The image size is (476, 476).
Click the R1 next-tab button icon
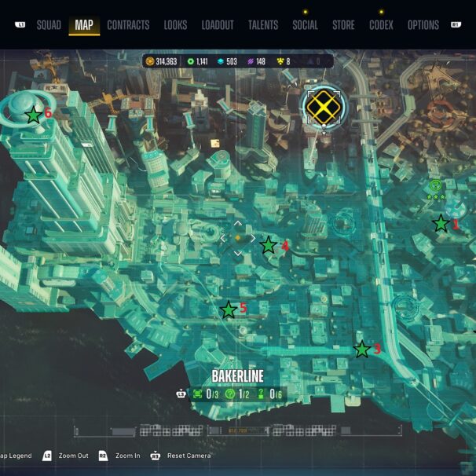tap(456, 24)
